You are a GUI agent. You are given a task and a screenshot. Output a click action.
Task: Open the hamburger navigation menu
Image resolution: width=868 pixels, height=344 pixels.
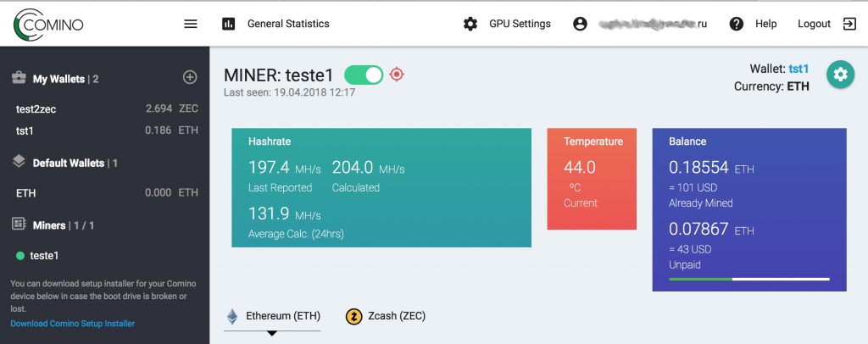[191, 24]
